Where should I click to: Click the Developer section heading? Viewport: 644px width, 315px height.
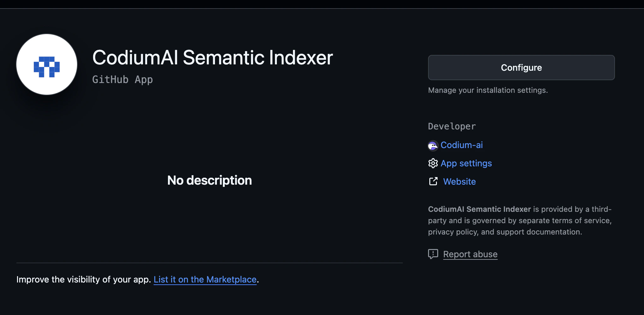[451, 126]
